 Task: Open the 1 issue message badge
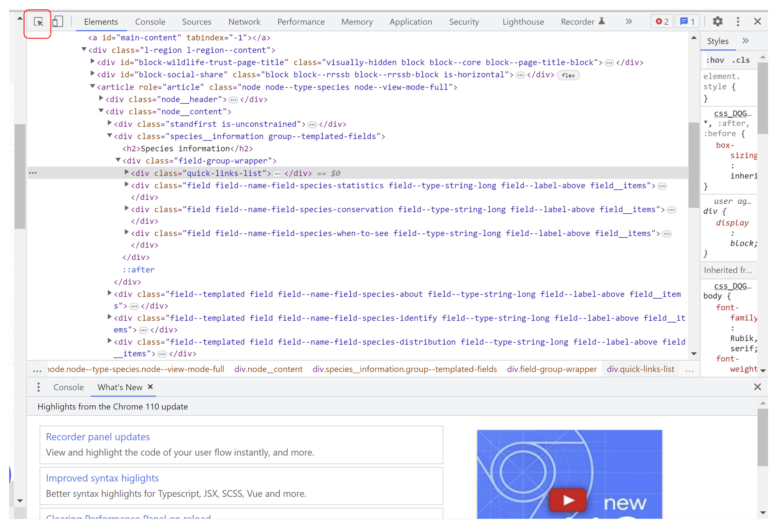[x=687, y=21]
